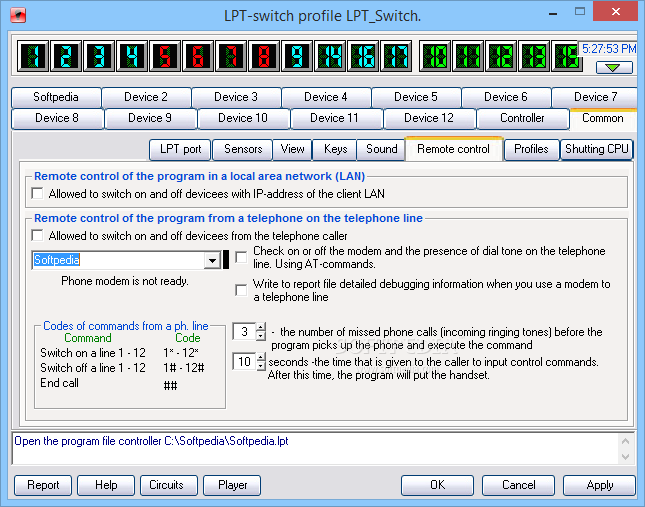The image size is (645, 507).
Task: Confirm settings with OK
Action: point(438,485)
